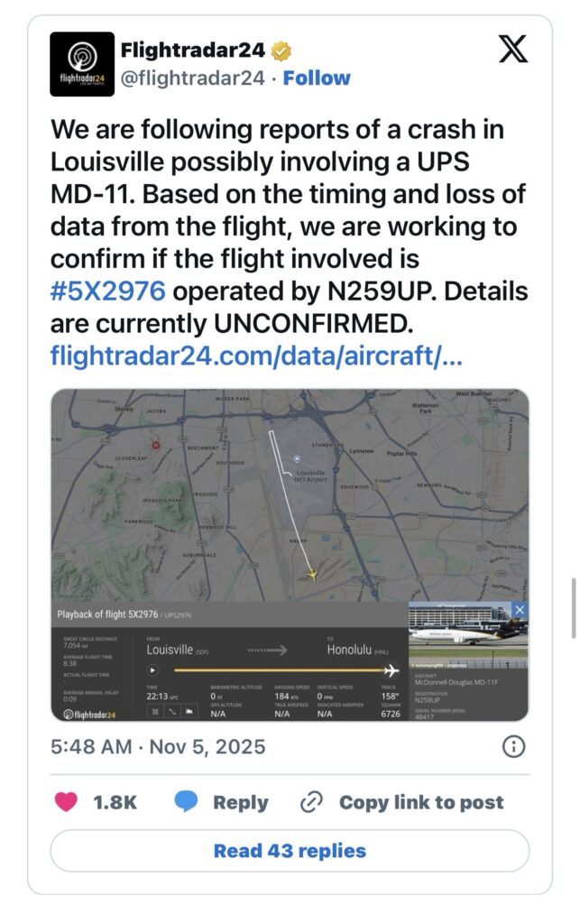Open the #5X2976 hashtag link
Screen dimensions: 580x924
coord(108,291)
